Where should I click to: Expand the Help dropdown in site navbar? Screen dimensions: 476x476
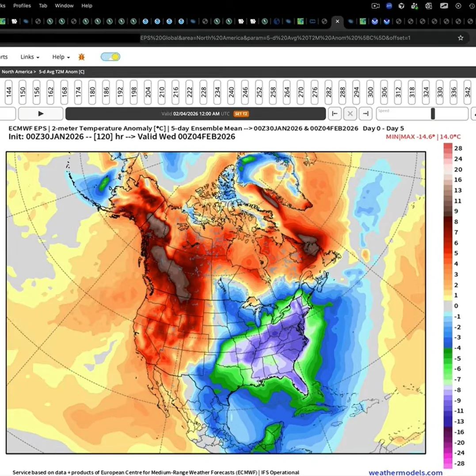point(61,57)
